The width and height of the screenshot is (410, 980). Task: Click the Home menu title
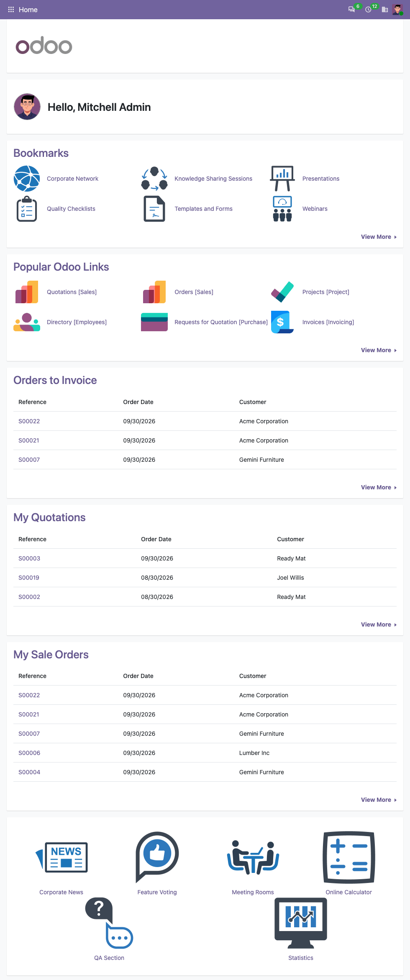coord(28,10)
